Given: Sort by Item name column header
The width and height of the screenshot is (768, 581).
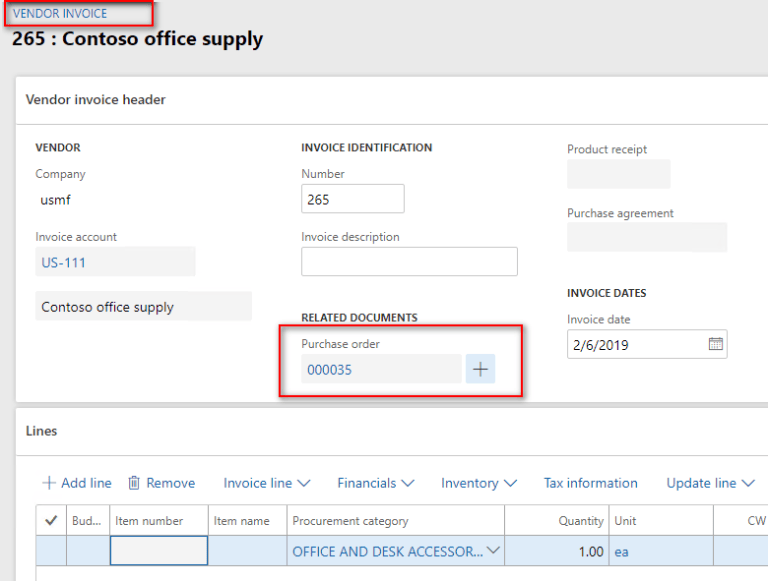Looking at the screenshot, I should click(247, 520).
